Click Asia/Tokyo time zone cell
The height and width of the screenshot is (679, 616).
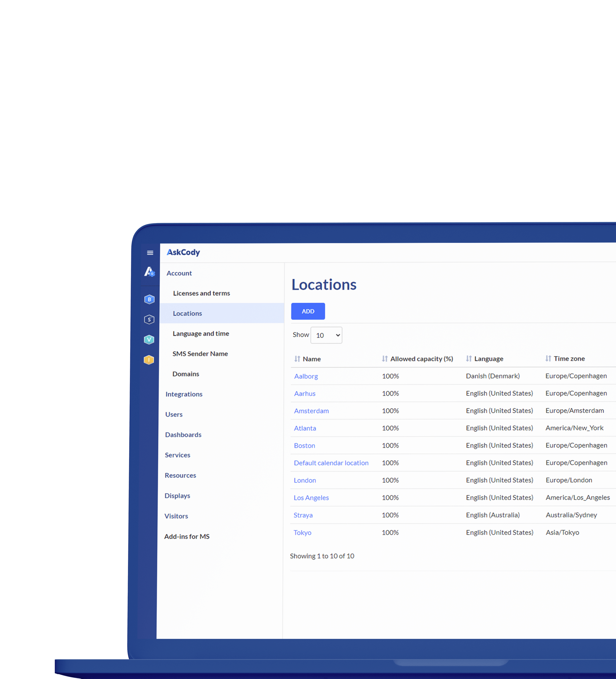[562, 532]
